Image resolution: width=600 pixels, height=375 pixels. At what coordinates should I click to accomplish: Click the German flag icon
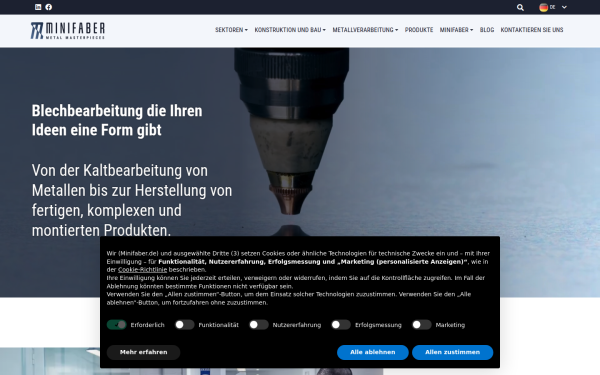(543, 7)
